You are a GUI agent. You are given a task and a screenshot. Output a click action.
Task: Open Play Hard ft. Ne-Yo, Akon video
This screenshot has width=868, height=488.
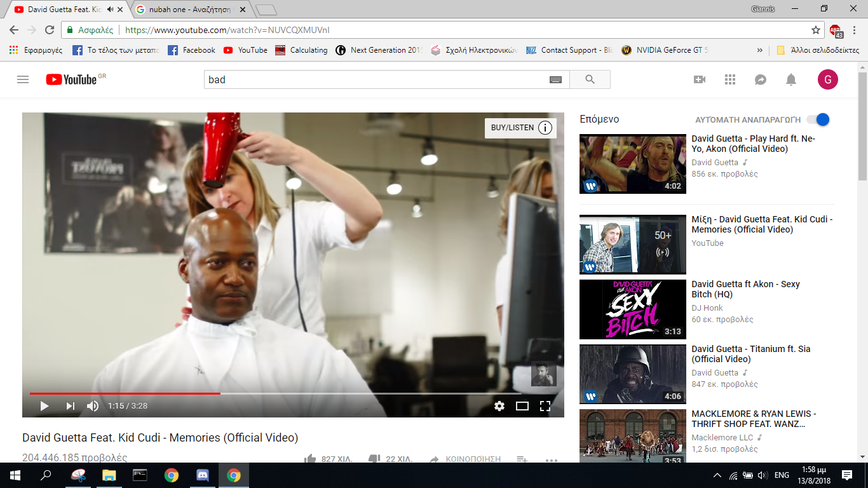(x=753, y=144)
